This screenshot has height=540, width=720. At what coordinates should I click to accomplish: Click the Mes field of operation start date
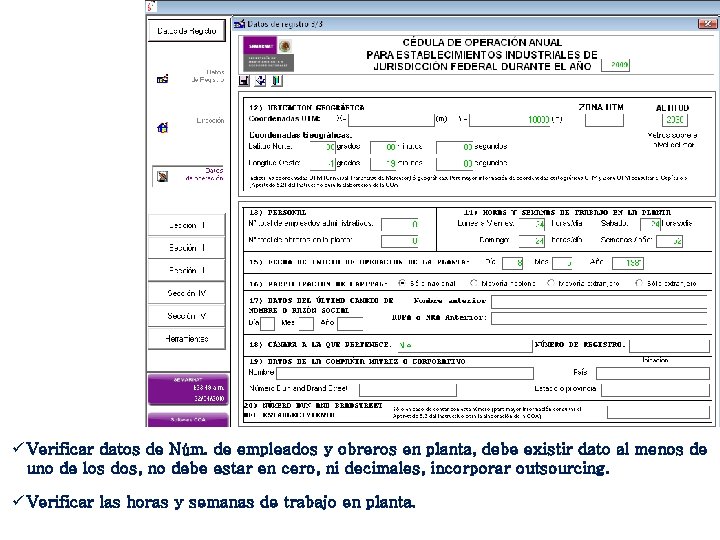562,263
